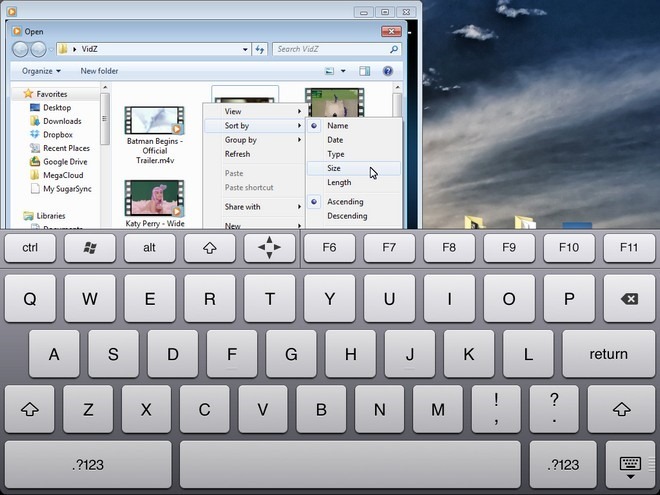
Task: Sort by Name radio option
Action: point(354,125)
